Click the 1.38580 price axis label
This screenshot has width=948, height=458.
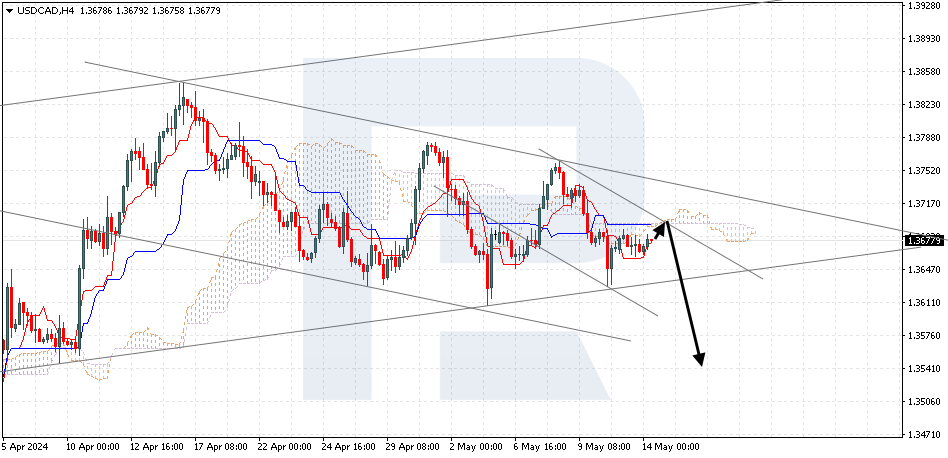(x=924, y=71)
